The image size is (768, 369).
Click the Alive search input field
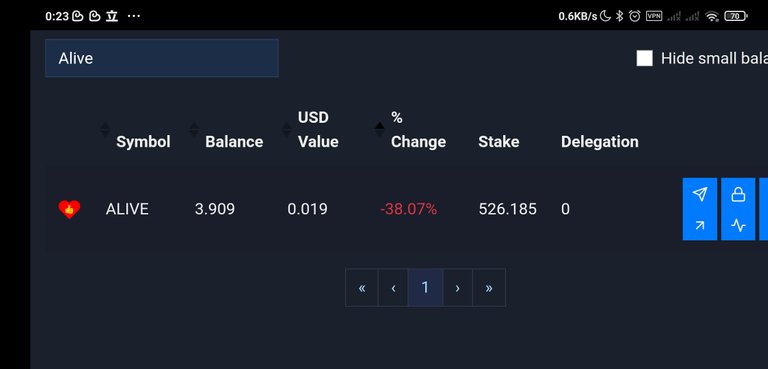[x=162, y=58]
